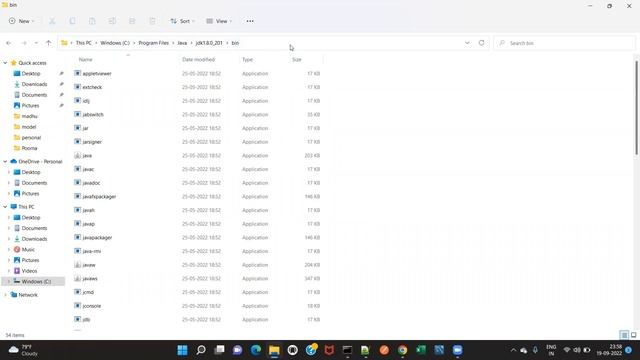Select the javaws application icon

pyautogui.click(x=78, y=279)
